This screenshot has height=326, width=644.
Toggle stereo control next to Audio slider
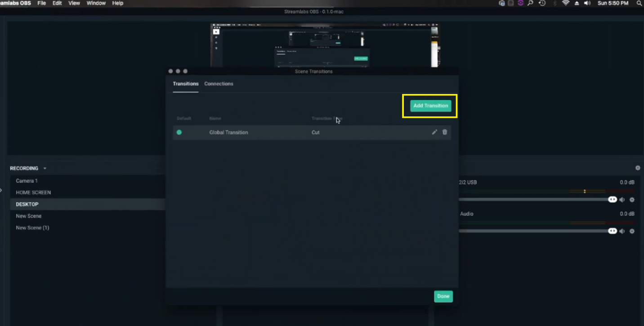[x=612, y=231]
